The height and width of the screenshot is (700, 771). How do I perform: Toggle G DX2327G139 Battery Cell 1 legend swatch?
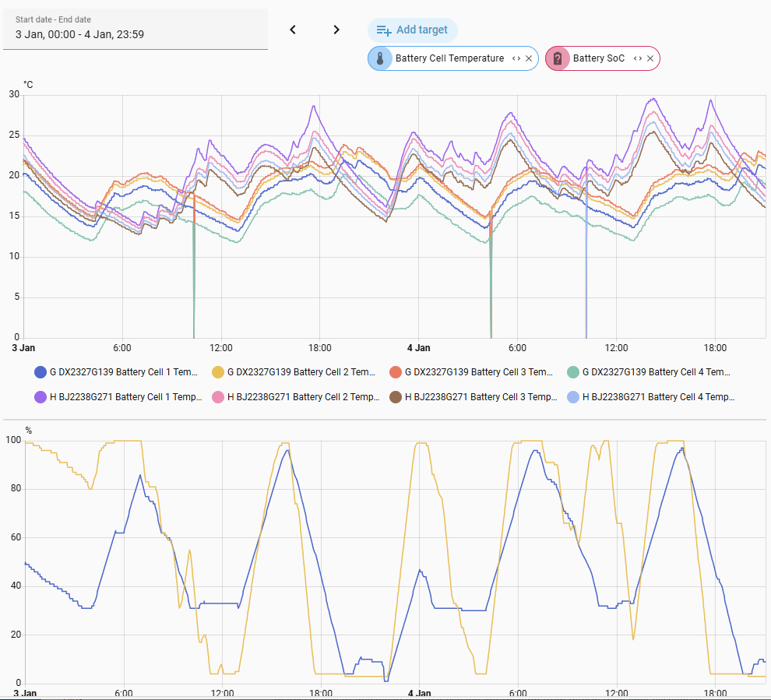click(x=40, y=372)
